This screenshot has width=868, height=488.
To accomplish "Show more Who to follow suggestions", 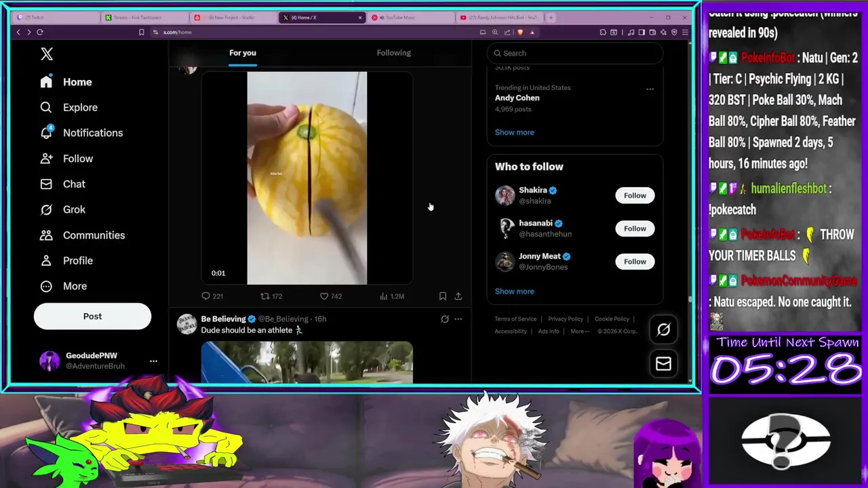I will tap(514, 291).
